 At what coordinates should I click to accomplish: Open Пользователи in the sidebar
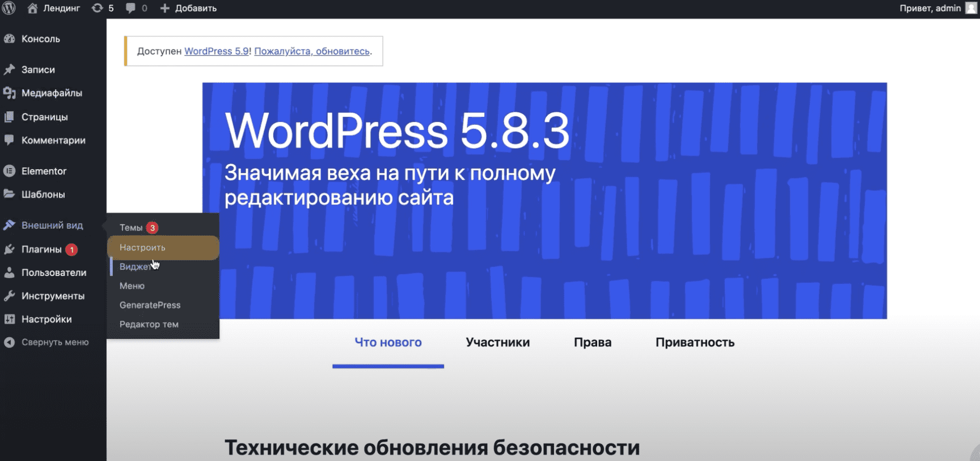point(53,272)
